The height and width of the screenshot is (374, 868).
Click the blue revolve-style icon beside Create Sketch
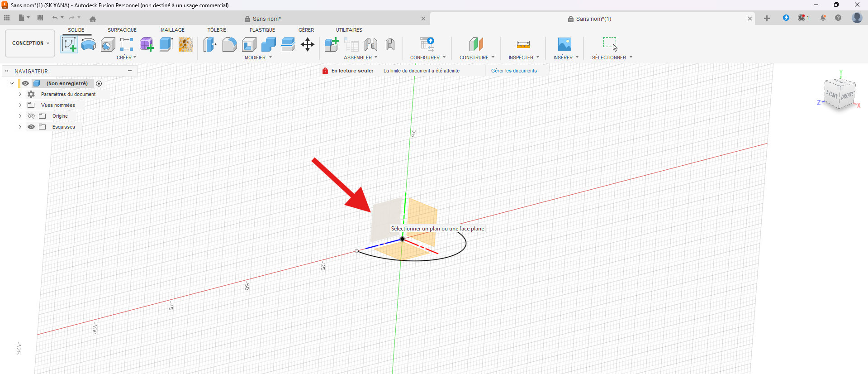tap(89, 44)
